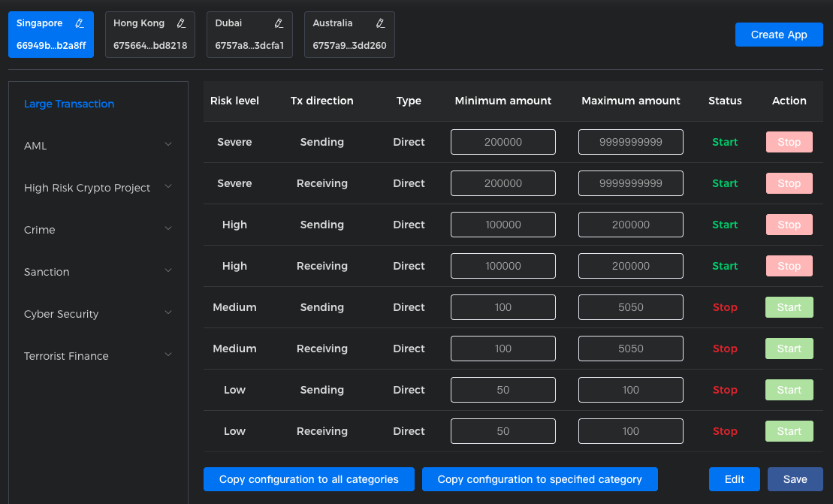Image resolution: width=833 pixels, height=504 pixels.
Task: Stop the Severe Sending rule
Action: (789, 142)
